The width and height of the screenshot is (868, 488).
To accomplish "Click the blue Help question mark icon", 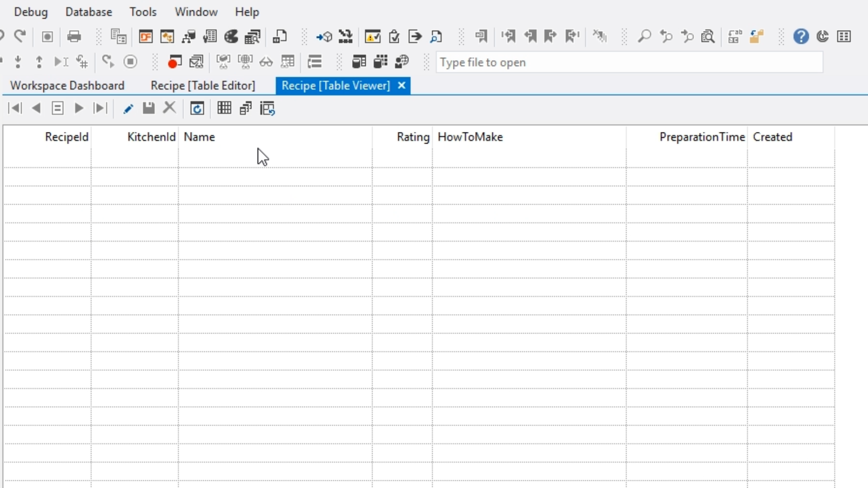I will pos(801,37).
